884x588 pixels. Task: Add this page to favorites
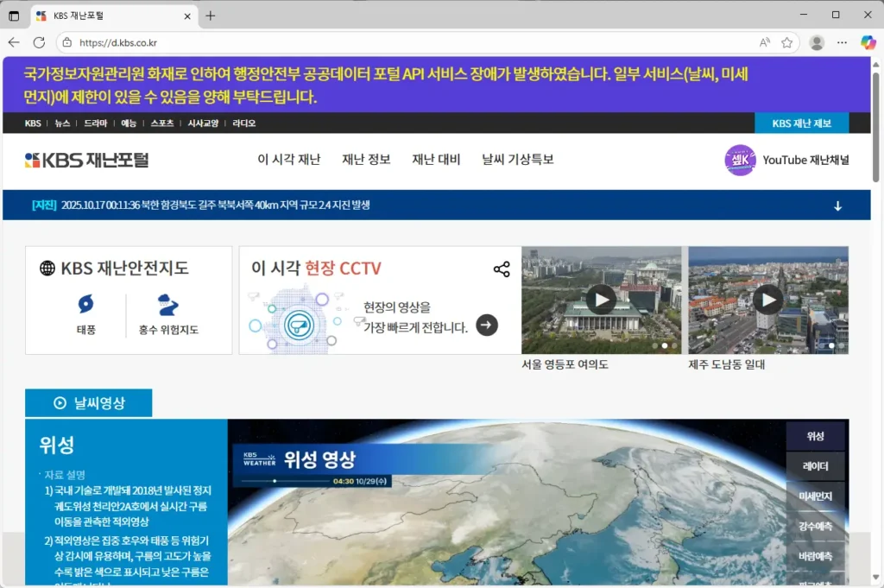click(x=787, y=42)
